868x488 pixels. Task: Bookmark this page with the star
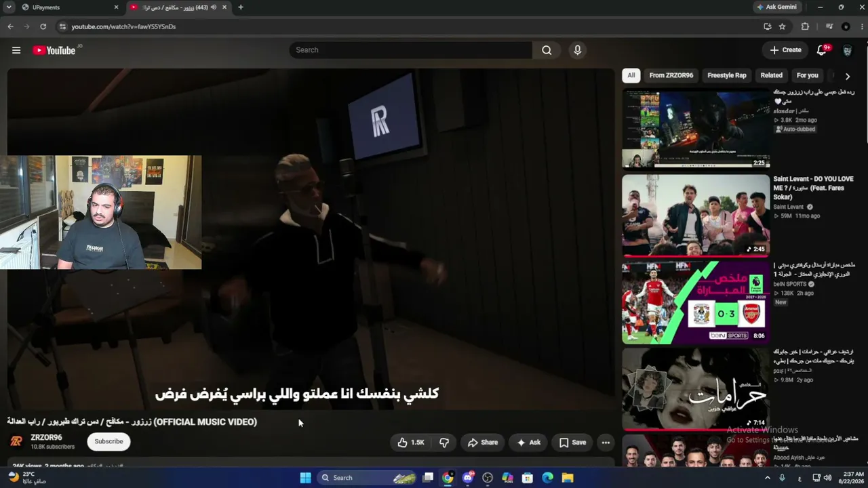[x=782, y=26]
